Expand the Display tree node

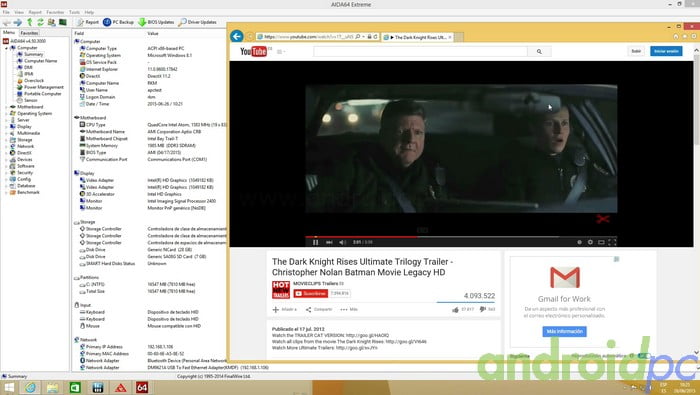point(6,127)
